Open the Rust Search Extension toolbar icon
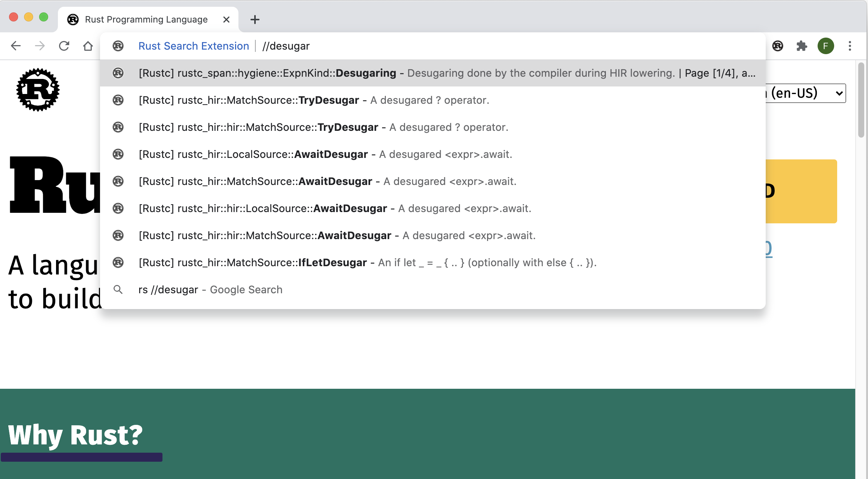This screenshot has height=479, width=868. pyautogui.click(x=778, y=46)
